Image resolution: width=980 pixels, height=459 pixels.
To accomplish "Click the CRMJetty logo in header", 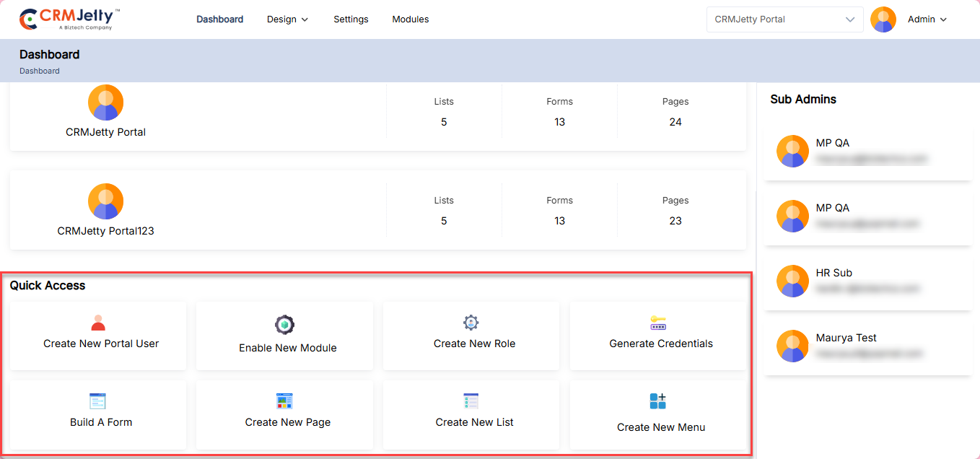I will [69, 19].
